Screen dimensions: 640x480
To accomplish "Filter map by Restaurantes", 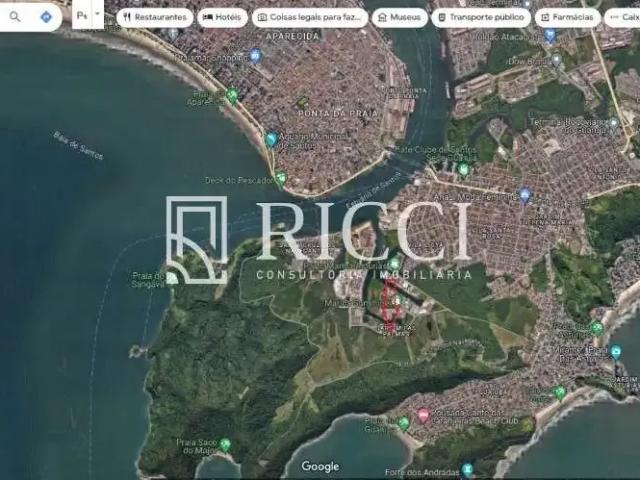I will (x=155, y=18).
